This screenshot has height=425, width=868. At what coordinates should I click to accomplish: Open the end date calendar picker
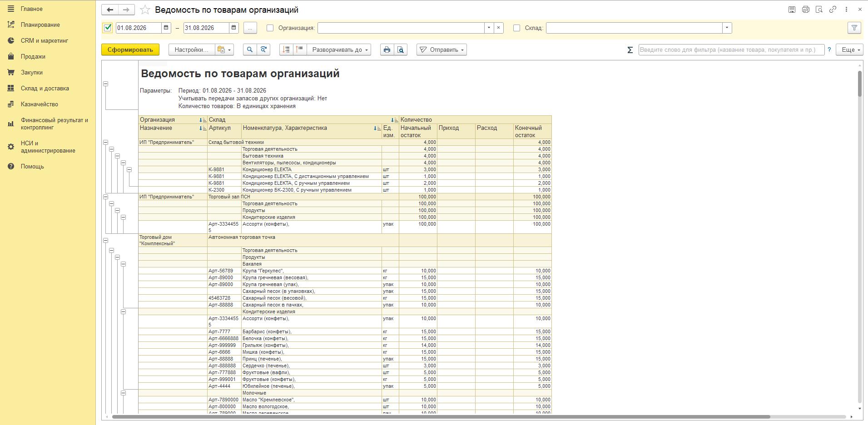234,28
